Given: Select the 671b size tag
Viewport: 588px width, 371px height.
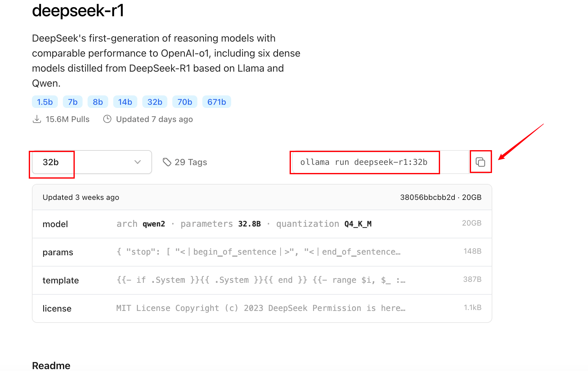Looking at the screenshot, I should pyautogui.click(x=216, y=102).
